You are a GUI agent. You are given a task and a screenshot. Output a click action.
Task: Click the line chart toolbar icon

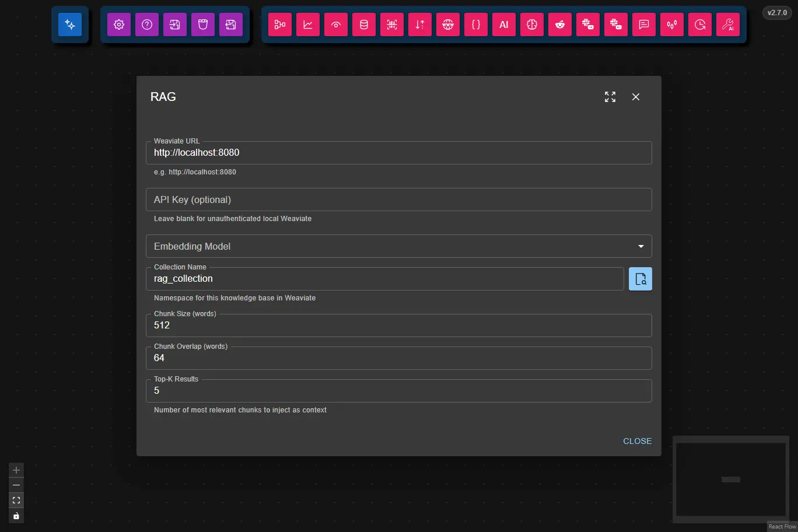coord(308,24)
